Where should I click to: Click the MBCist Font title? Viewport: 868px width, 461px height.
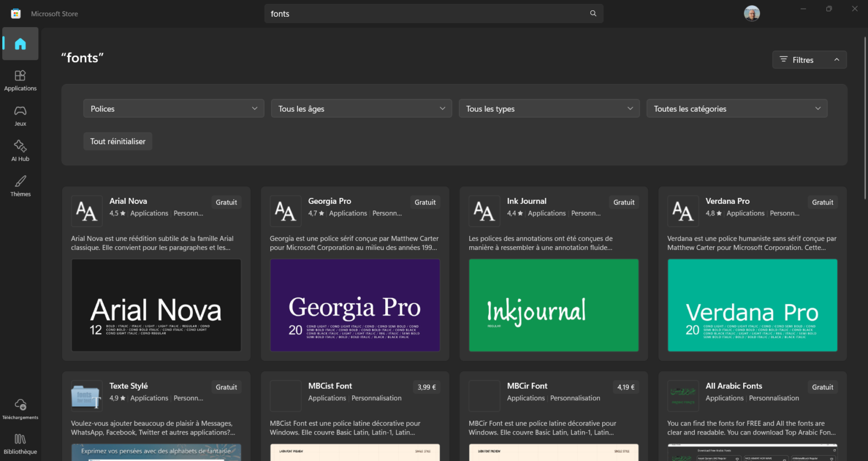tap(330, 386)
